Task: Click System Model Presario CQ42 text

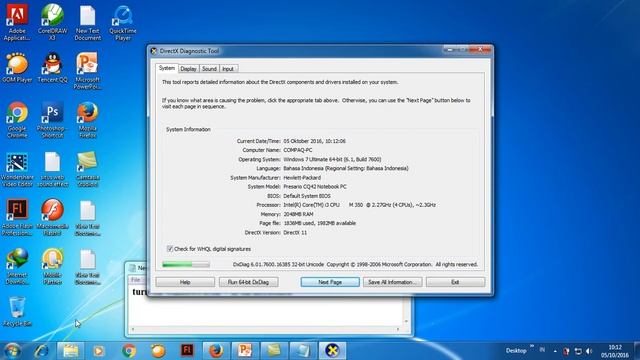Action: [x=315, y=187]
